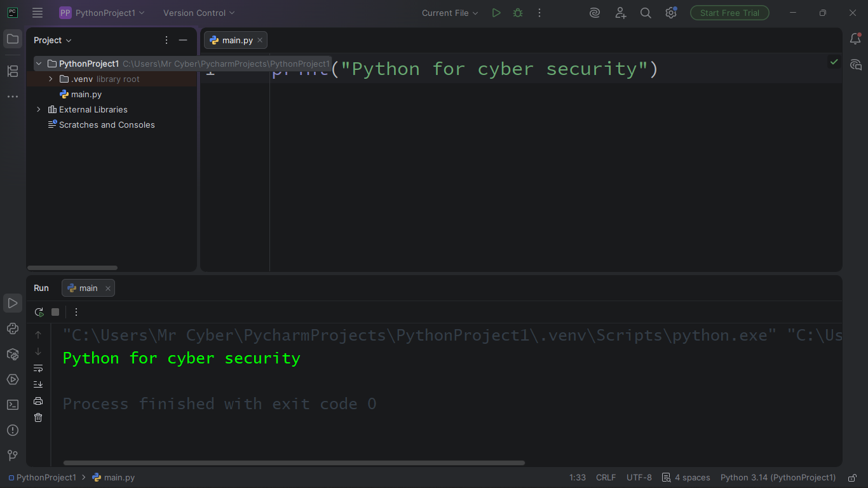Open the Project view selector dropdown
Image resolution: width=868 pixels, height=488 pixels.
(53, 40)
